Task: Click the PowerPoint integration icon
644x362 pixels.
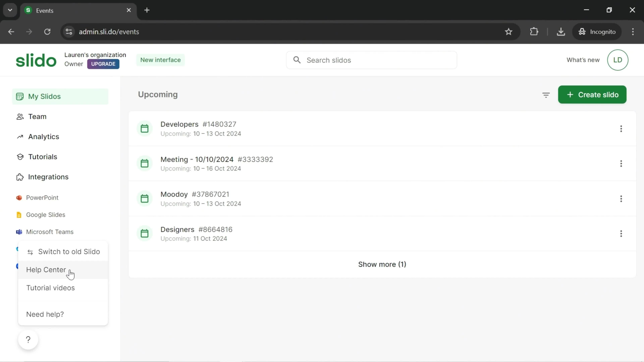Action: 19,198
